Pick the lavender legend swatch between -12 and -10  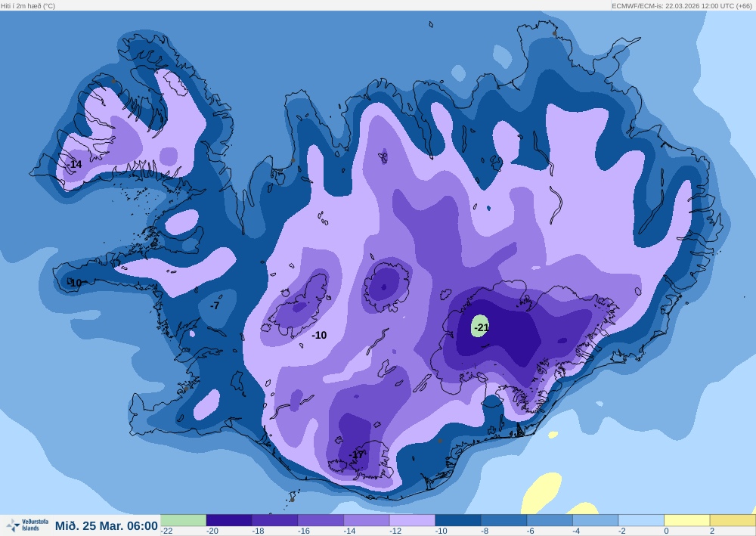pyautogui.click(x=412, y=520)
